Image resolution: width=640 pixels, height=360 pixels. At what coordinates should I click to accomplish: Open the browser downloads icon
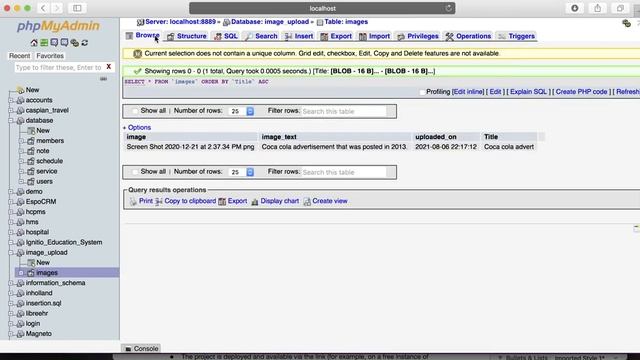575,8
